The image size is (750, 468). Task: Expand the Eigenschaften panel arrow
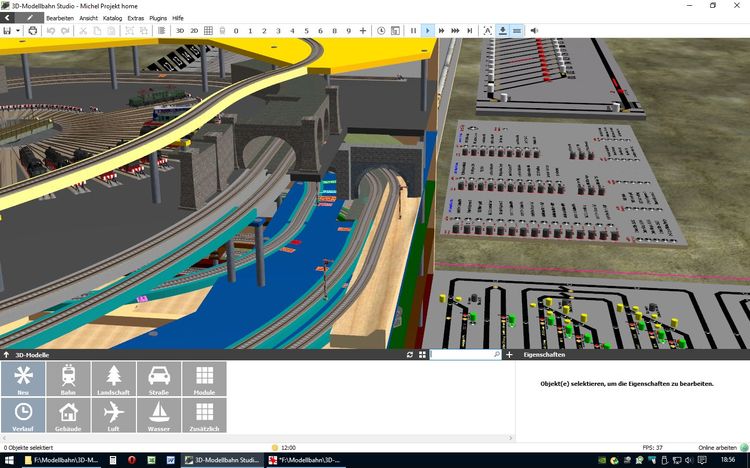tap(516, 355)
